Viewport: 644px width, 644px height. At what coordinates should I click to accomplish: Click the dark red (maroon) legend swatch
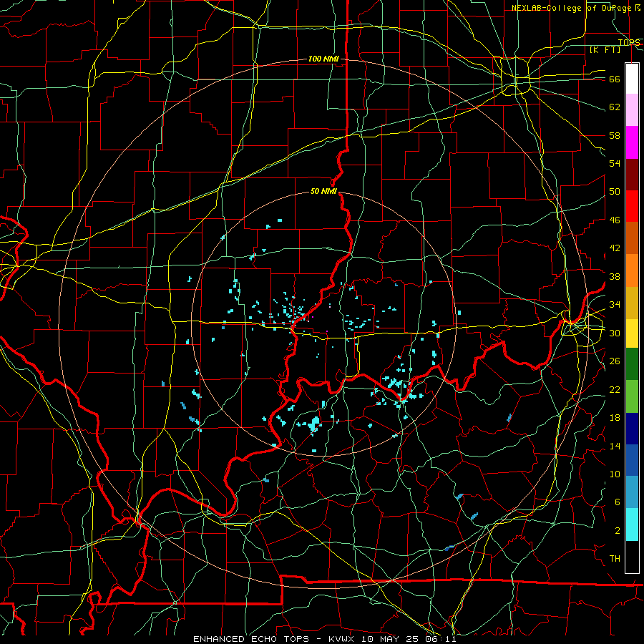[632, 175]
